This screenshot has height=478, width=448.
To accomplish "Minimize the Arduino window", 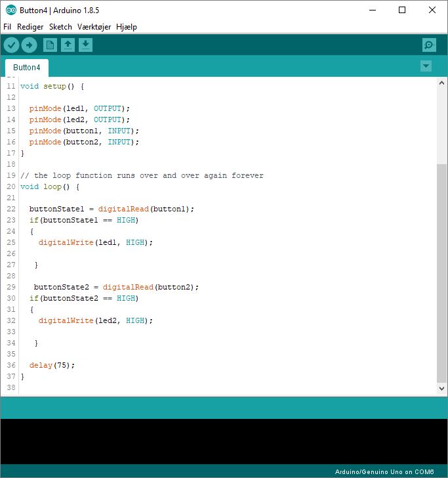I will [373, 10].
